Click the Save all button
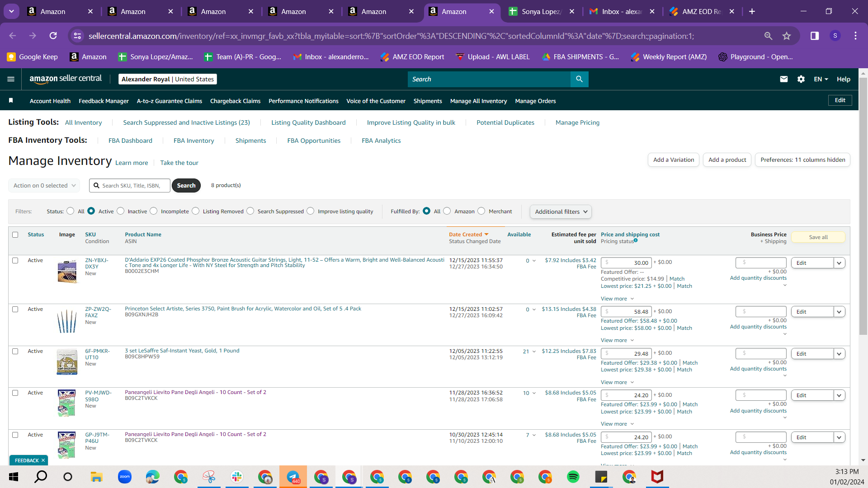868x488 pixels. (818, 237)
